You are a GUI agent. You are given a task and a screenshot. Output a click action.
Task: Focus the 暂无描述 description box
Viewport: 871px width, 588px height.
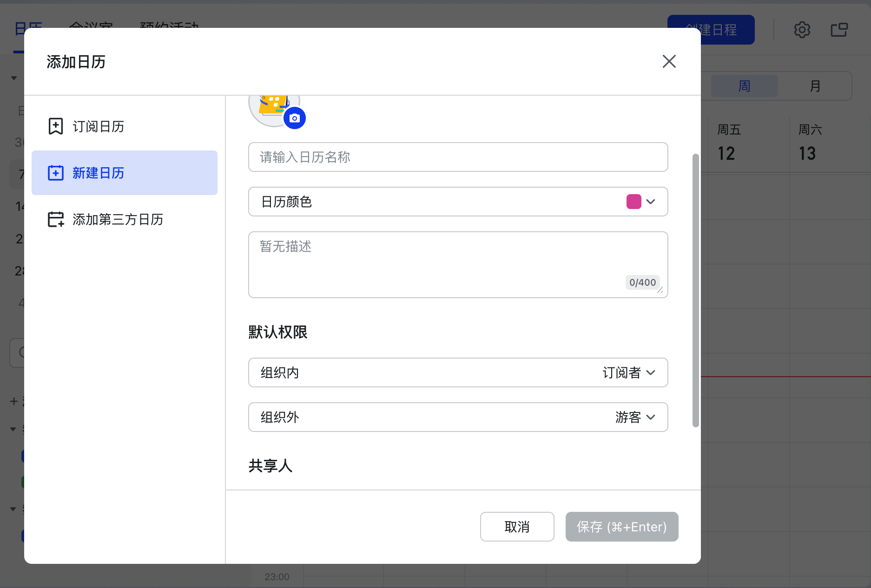coord(458,265)
